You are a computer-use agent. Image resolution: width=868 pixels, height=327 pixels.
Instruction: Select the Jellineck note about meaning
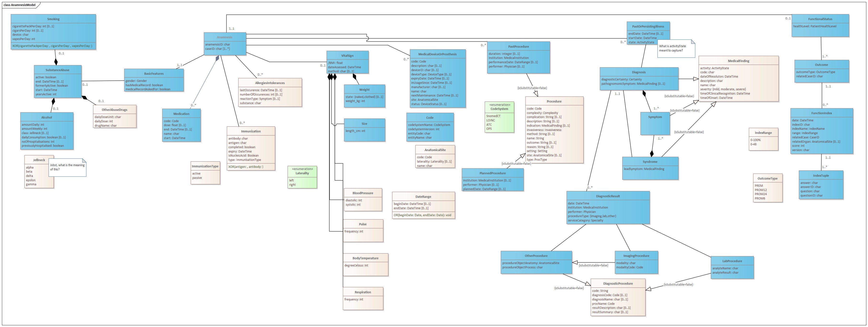coord(67,167)
